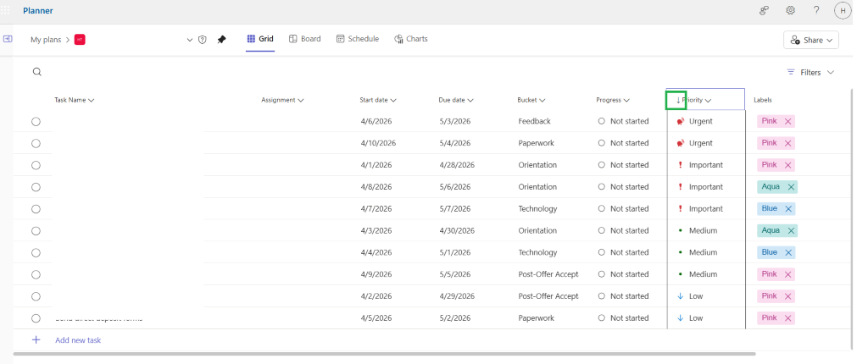The width and height of the screenshot is (868, 364).
Task: Mark task due 4/30/2026 complete
Action: [x=36, y=231]
